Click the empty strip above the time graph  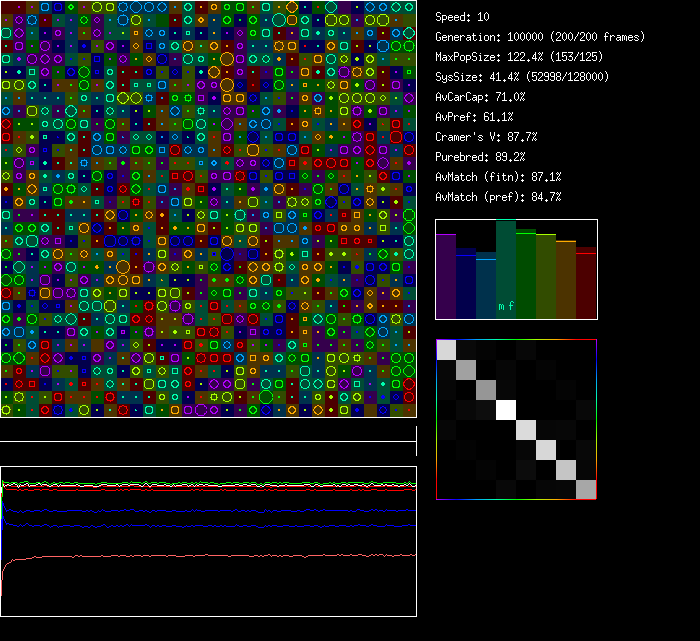tap(208, 430)
